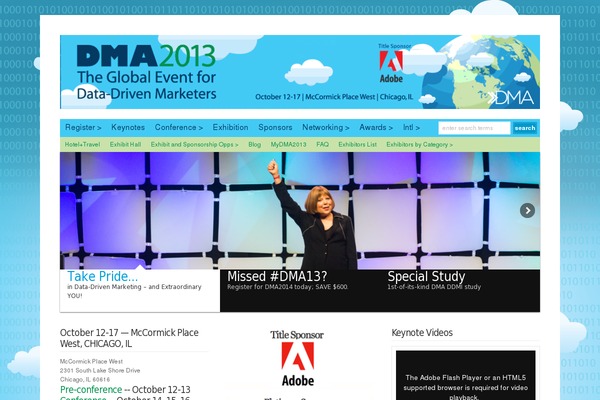
Task: Click into the enter search terms field
Action: tap(474, 128)
